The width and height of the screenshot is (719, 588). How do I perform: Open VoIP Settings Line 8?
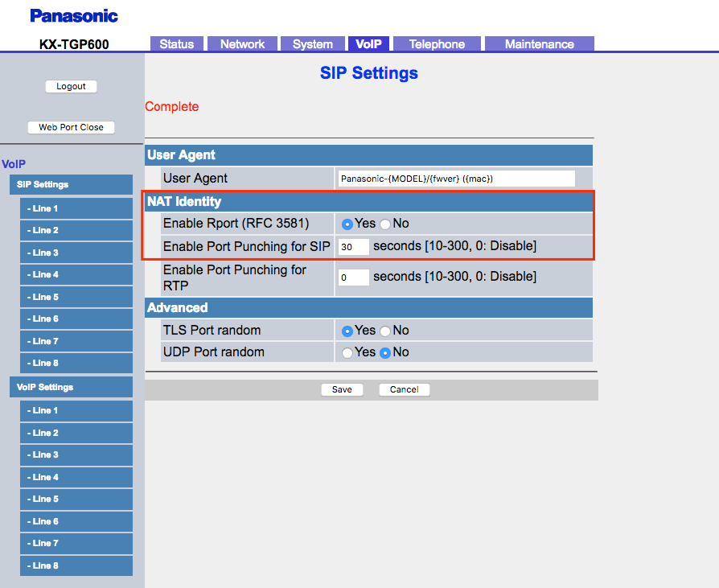point(76,565)
